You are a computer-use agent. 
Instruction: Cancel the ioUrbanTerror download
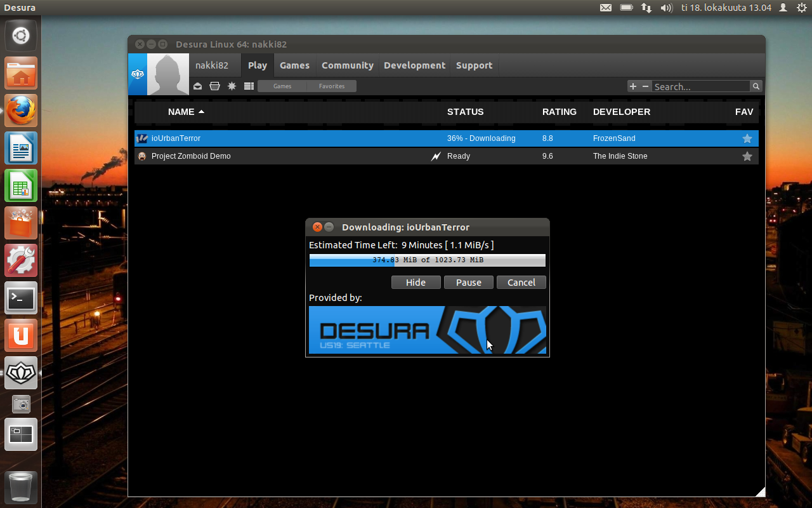521,283
